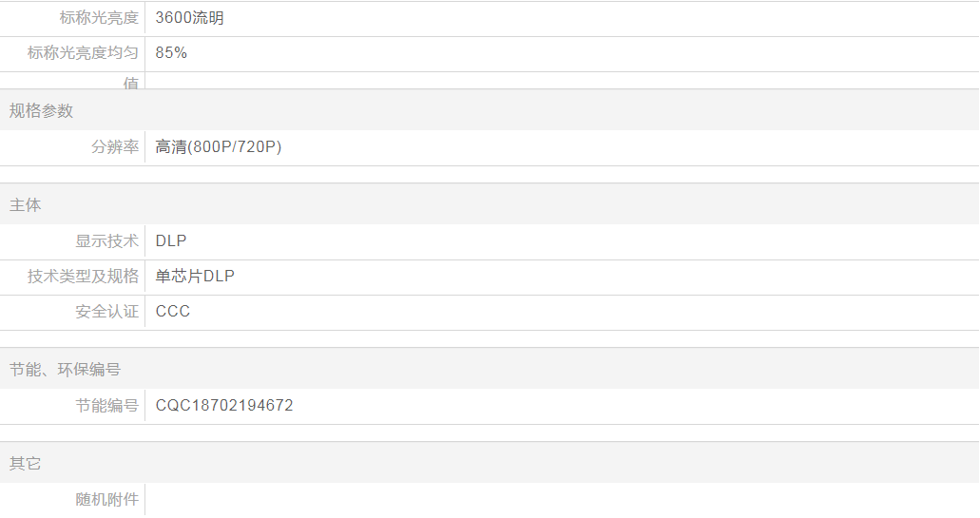
Task: Click the 随机附件 label
Action: point(107,500)
